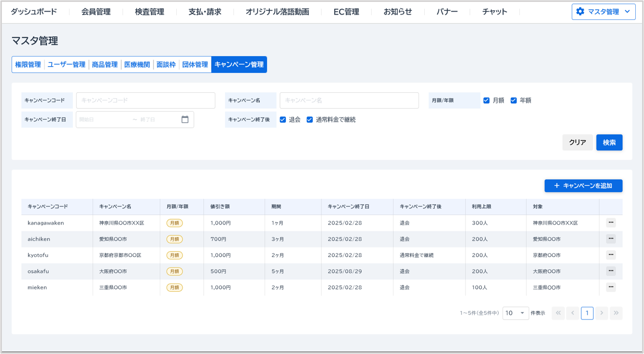Switch to the 商品管理 tab

[x=105, y=65]
